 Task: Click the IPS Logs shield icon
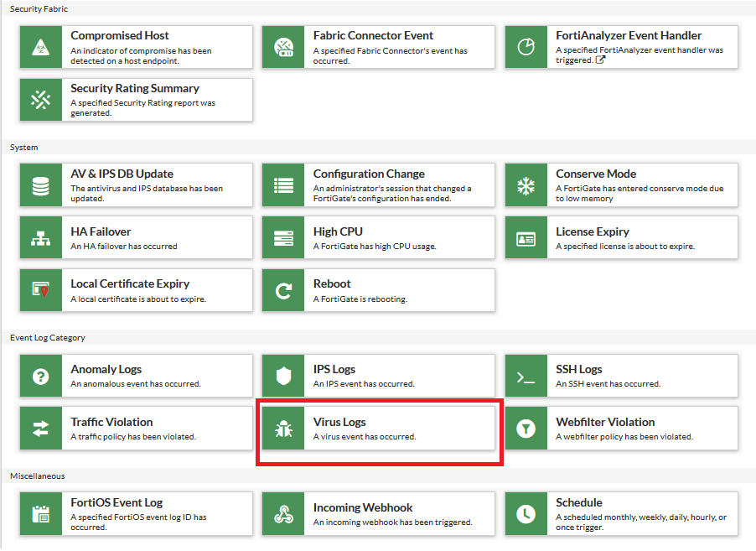point(283,376)
